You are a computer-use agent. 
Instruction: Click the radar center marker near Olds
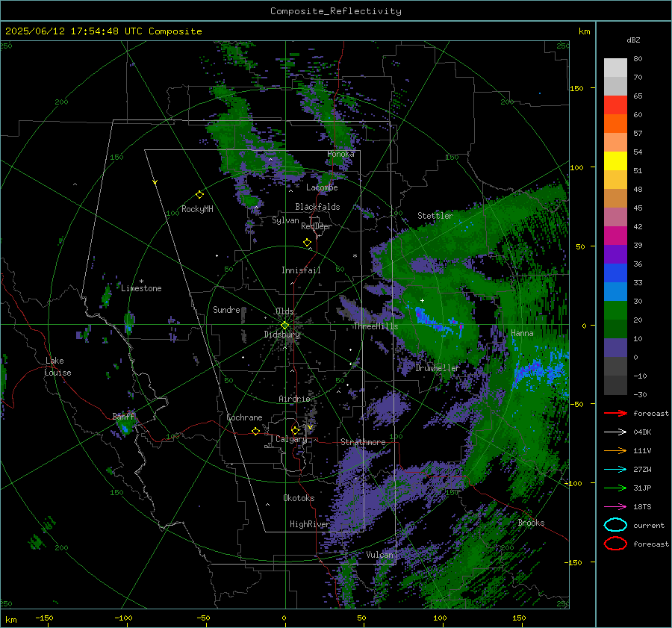284,326
